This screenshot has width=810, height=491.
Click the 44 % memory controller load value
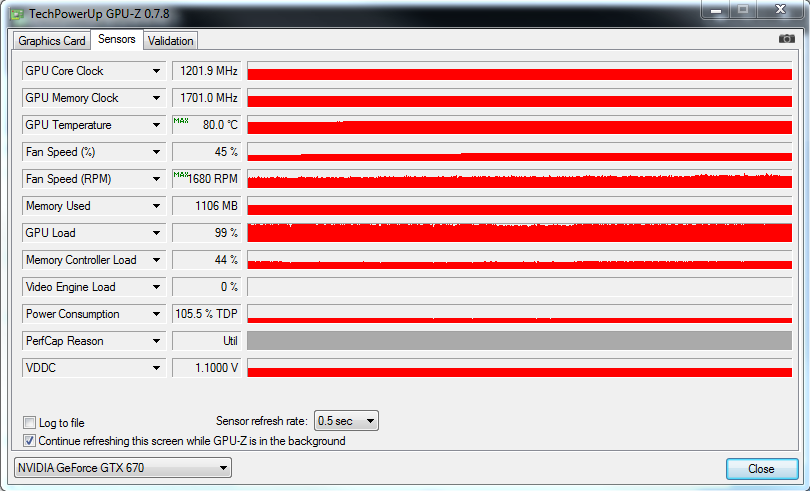tap(207, 260)
